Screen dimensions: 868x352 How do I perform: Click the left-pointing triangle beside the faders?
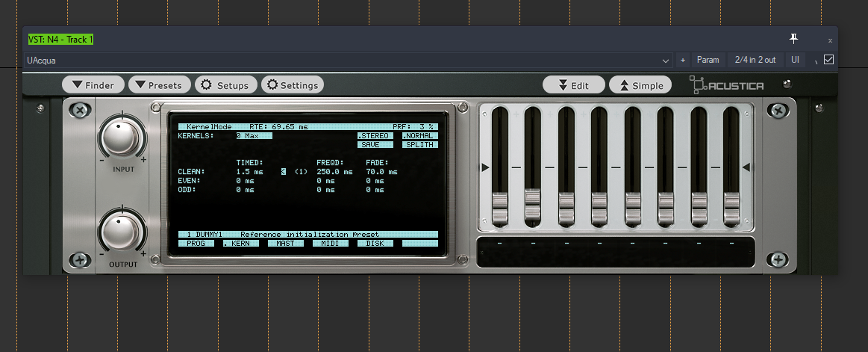(746, 167)
